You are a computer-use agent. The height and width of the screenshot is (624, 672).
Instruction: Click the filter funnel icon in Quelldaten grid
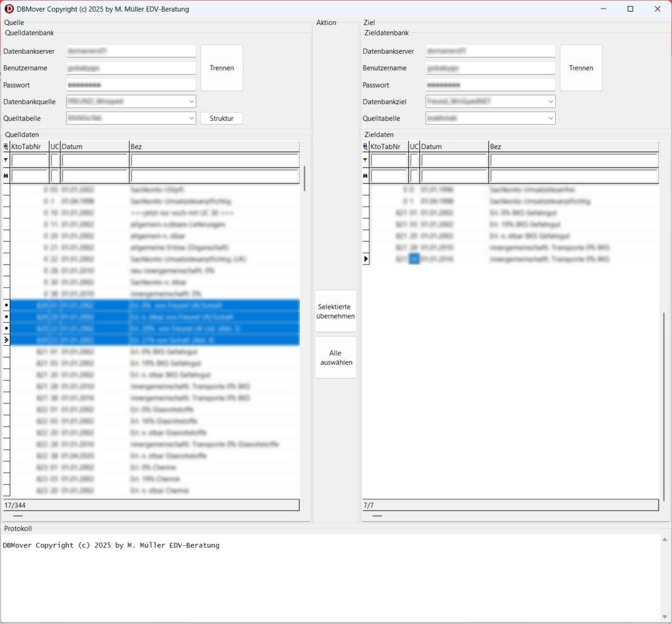(x=6, y=160)
